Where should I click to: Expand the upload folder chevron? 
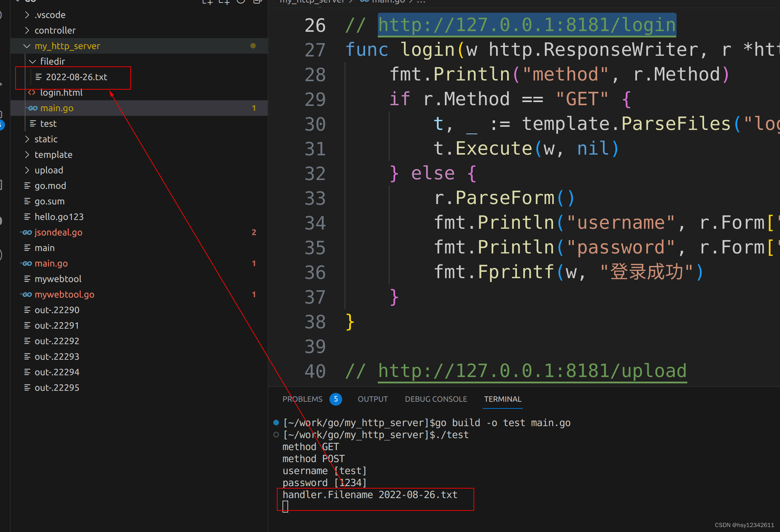[x=27, y=170]
